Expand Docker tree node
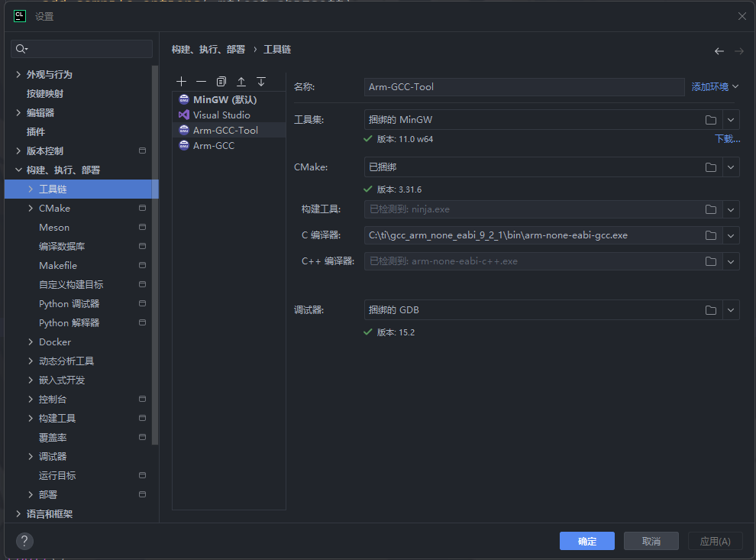The width and height of the screenshot is (756, 560). 31,342
